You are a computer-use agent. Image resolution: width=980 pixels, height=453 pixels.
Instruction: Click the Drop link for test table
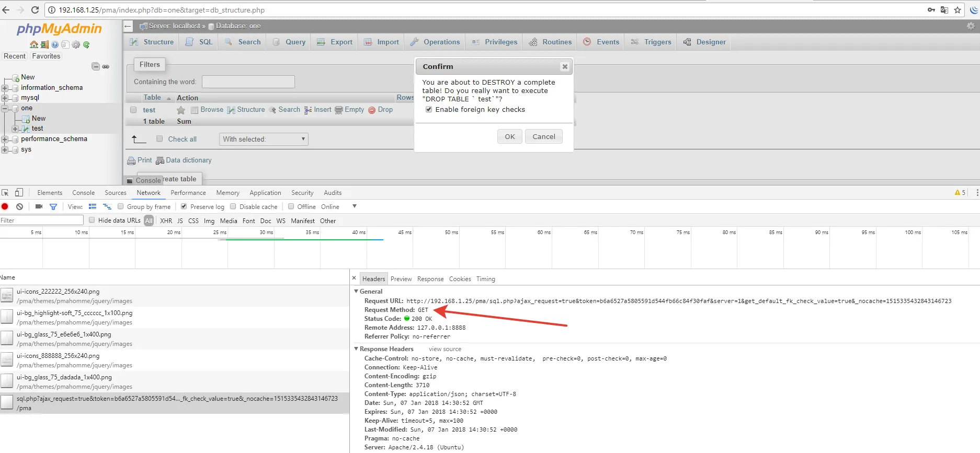pyautogui.click(x=380, y=110)
